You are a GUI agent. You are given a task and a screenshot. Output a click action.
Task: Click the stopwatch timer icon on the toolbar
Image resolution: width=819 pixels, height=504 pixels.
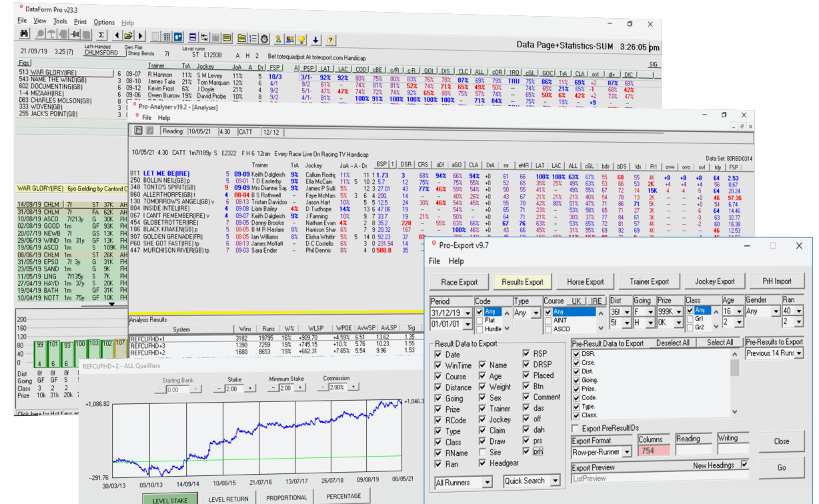265,37
